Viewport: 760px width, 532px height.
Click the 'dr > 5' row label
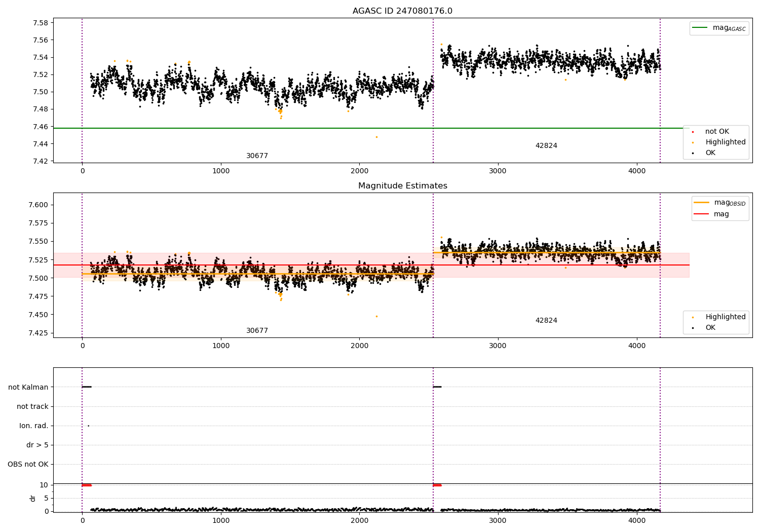(x=37, y=445)
